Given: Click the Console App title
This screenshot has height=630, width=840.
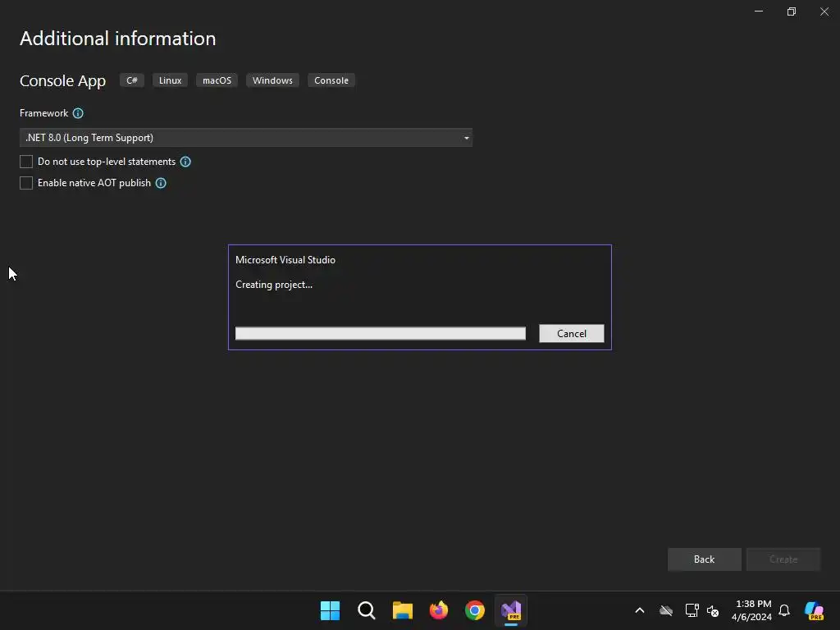Looking at the screenshot, I should [x=62, y=81].
